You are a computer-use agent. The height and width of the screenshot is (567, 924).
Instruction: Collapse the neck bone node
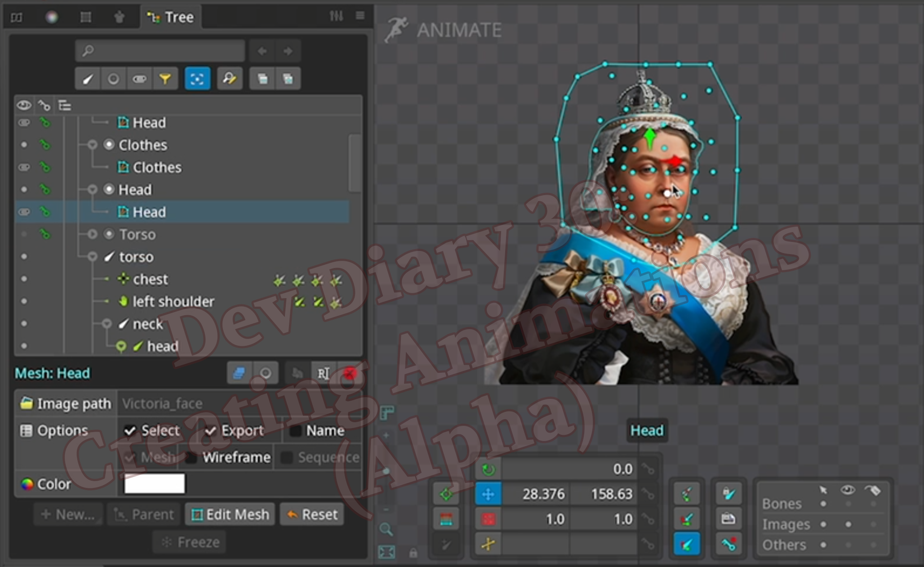pos(107,324)
